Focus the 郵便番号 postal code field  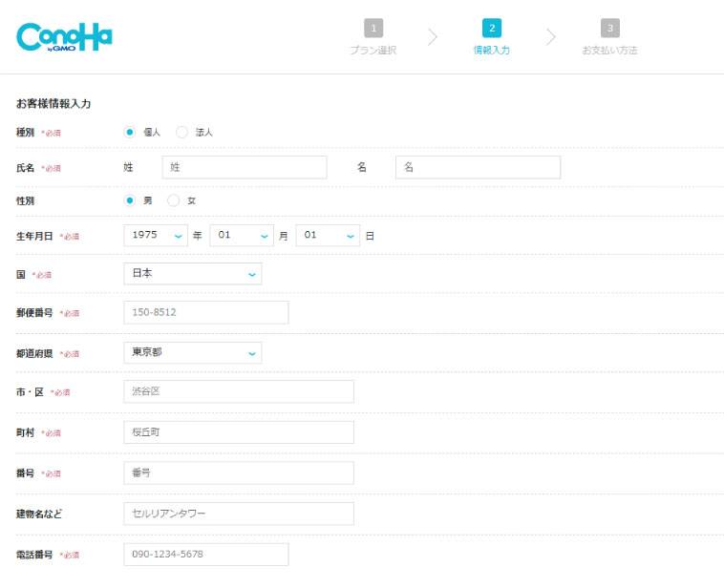[x=206, y=312]
